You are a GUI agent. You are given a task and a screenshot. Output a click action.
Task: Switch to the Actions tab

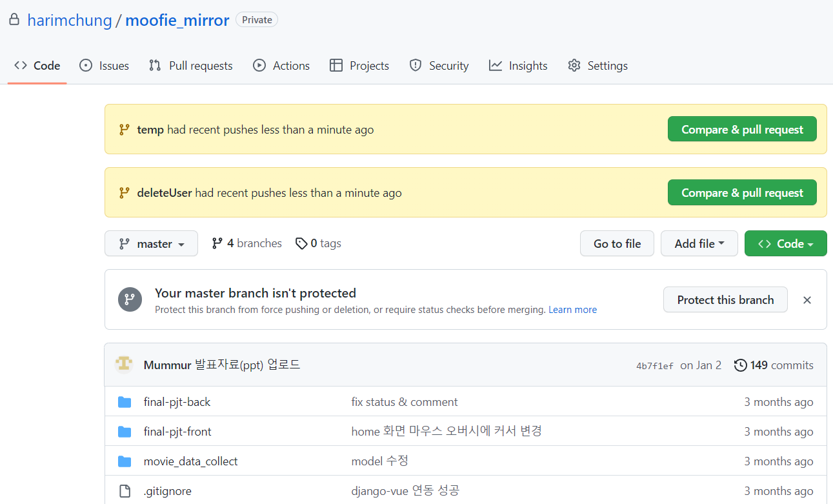click(x=281, y=66)
